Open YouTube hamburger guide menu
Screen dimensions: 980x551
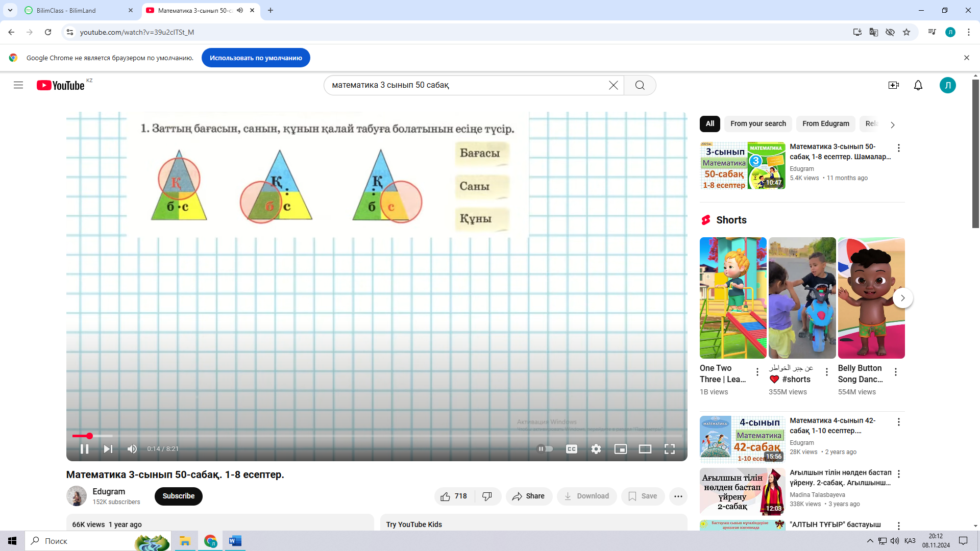[x=18, y=85]
